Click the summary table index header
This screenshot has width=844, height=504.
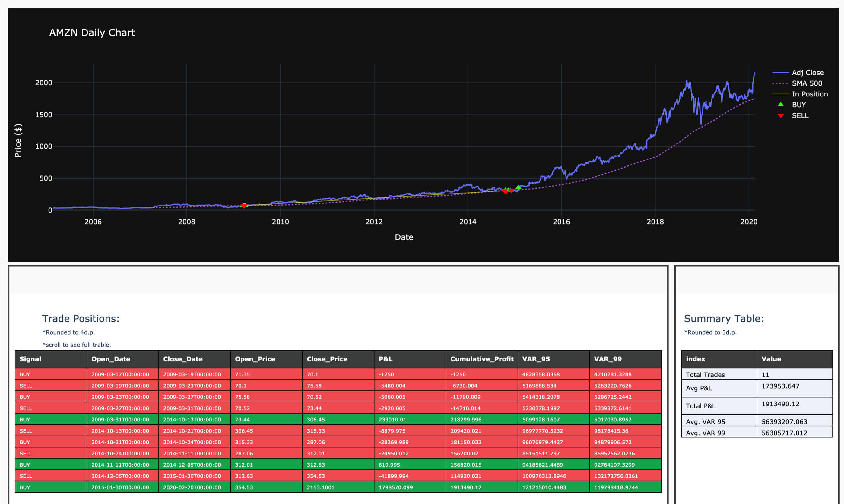coord(696,359)
